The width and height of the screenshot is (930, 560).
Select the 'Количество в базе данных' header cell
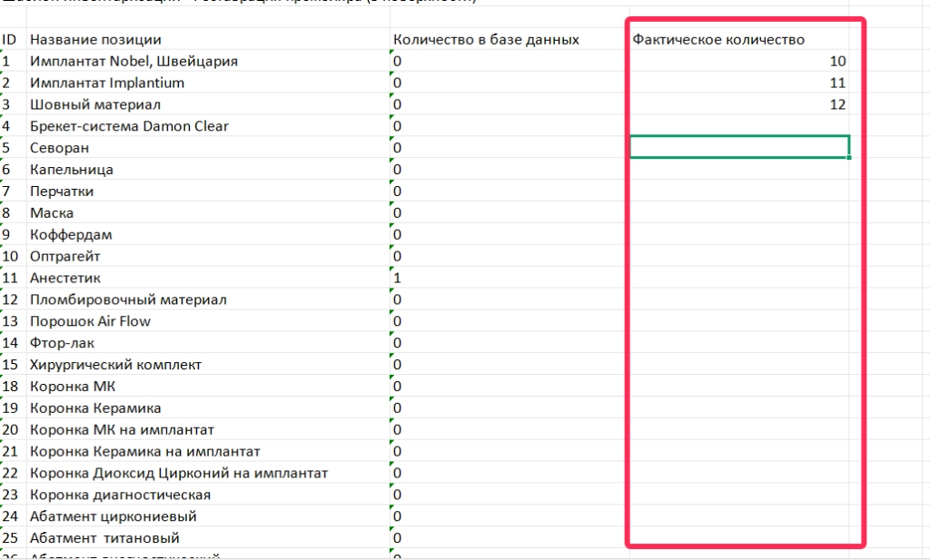point(486,39)
